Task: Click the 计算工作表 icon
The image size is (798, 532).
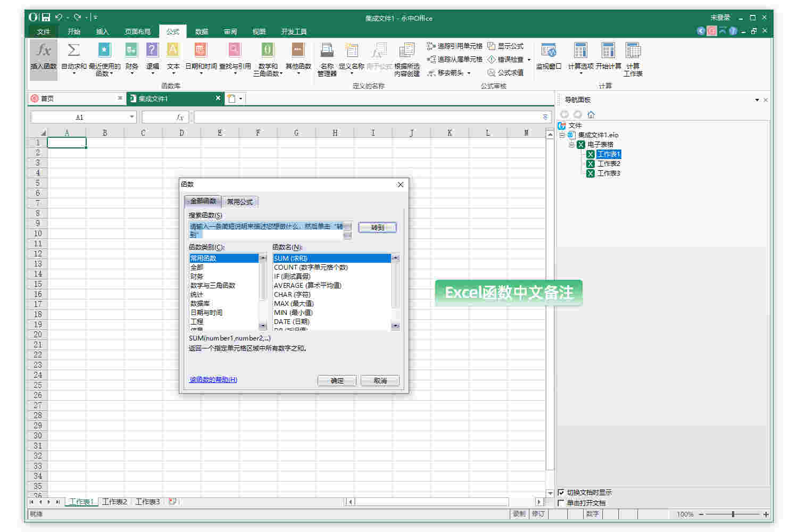Action: point(633,59)
